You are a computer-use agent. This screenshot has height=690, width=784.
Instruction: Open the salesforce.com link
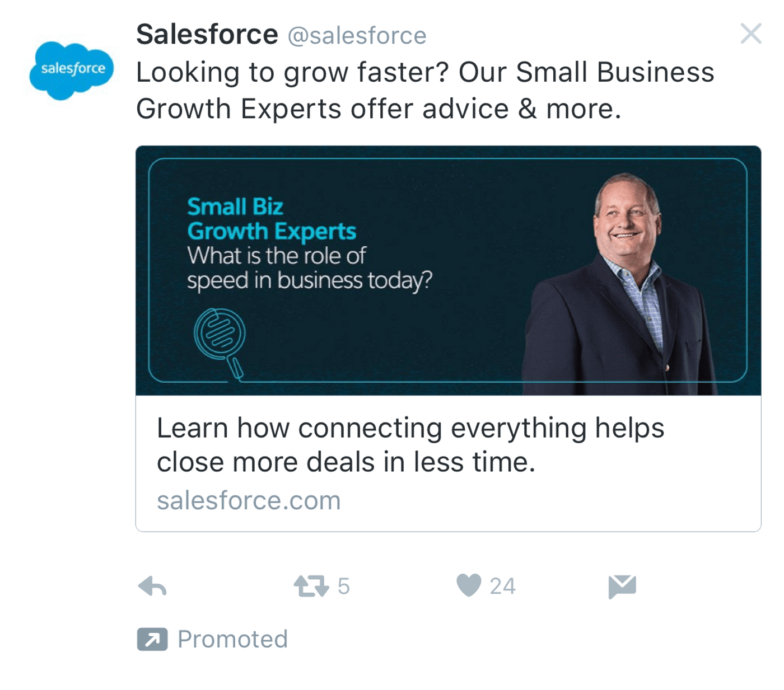pyautogui.click(x=249, y=500)
